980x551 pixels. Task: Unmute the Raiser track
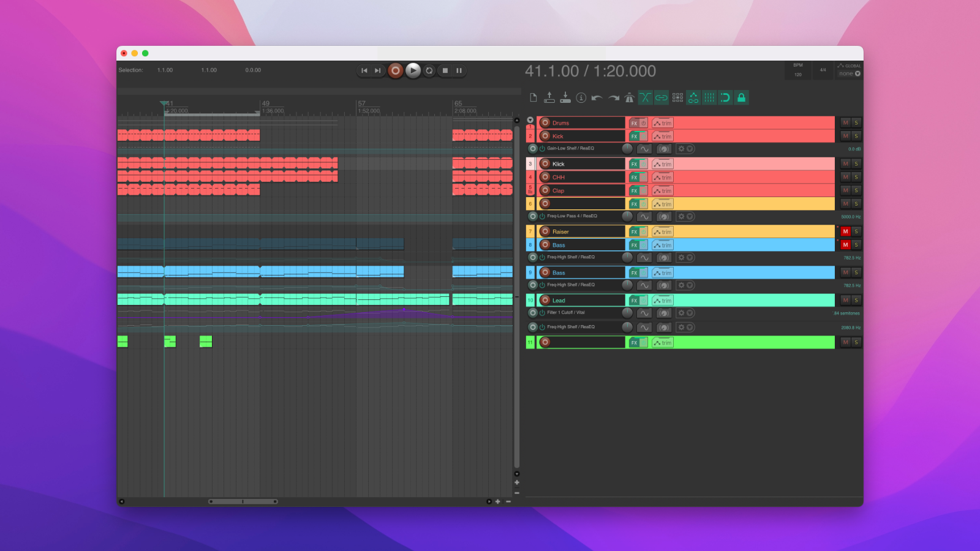click(x=846, y=231)
